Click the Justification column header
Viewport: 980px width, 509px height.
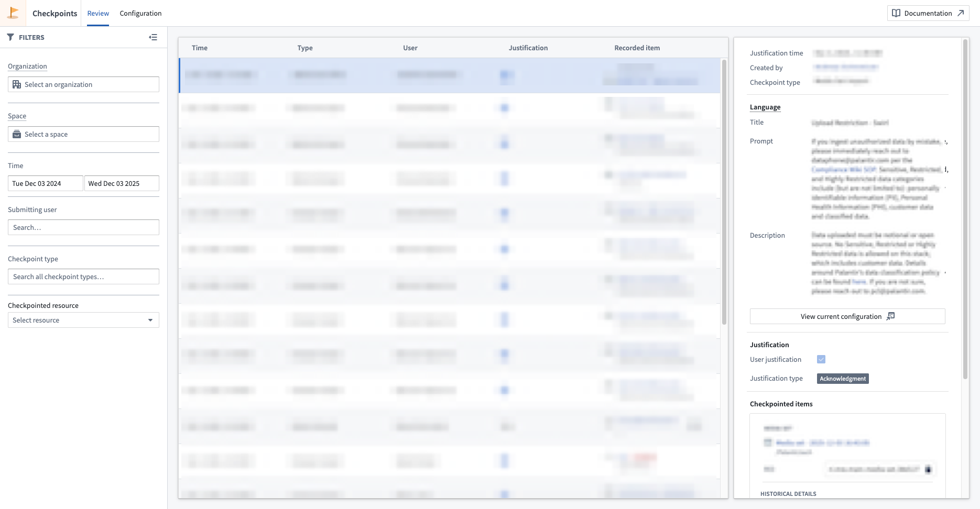[x=528, y=48]
